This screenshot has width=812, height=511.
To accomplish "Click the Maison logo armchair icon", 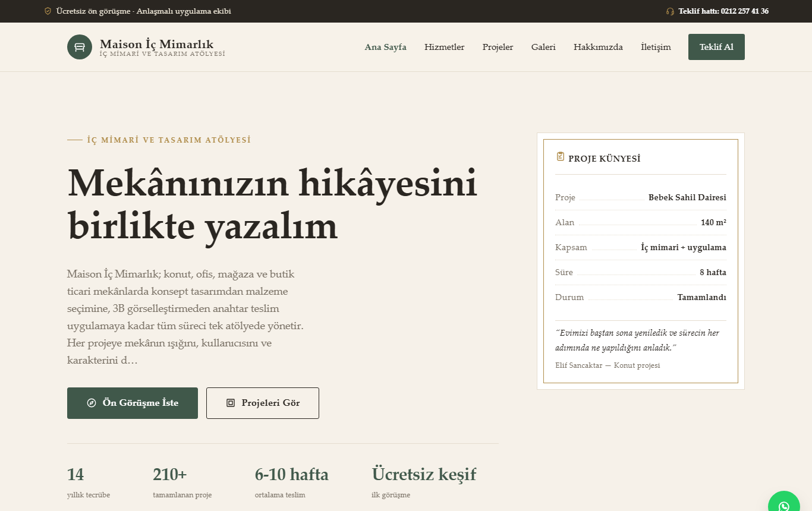I will (x=80, y=47).
